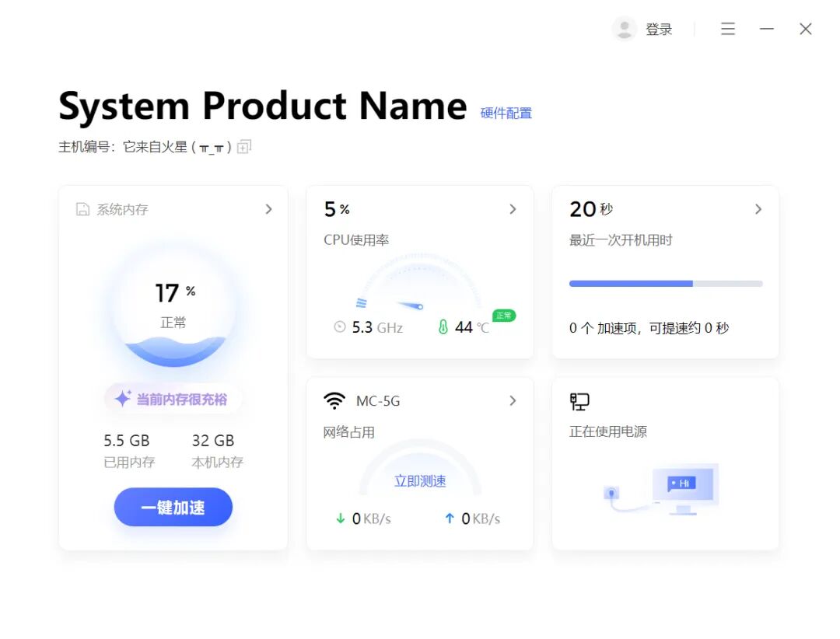Image resolution: width=840 pixels, height=639 pixels.
Task: Copy the host ID with copy icon
Action: click(x=244, y=146)
